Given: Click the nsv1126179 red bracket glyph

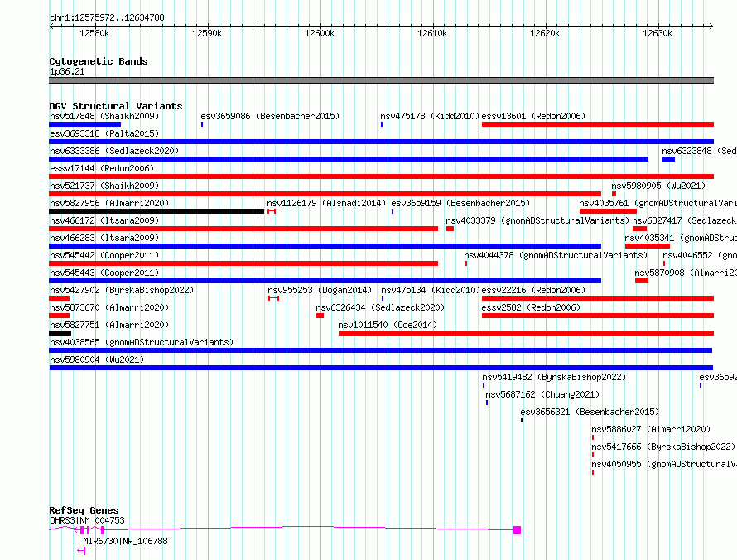Looking at the screenshot, I should click(x=272, y=211).
